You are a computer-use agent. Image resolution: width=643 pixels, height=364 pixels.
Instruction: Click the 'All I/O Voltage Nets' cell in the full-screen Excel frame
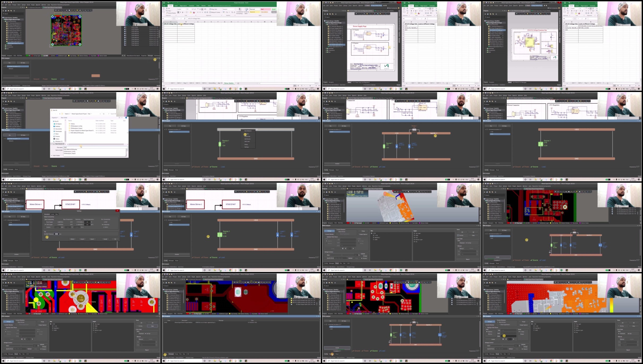tap(171, 24)
